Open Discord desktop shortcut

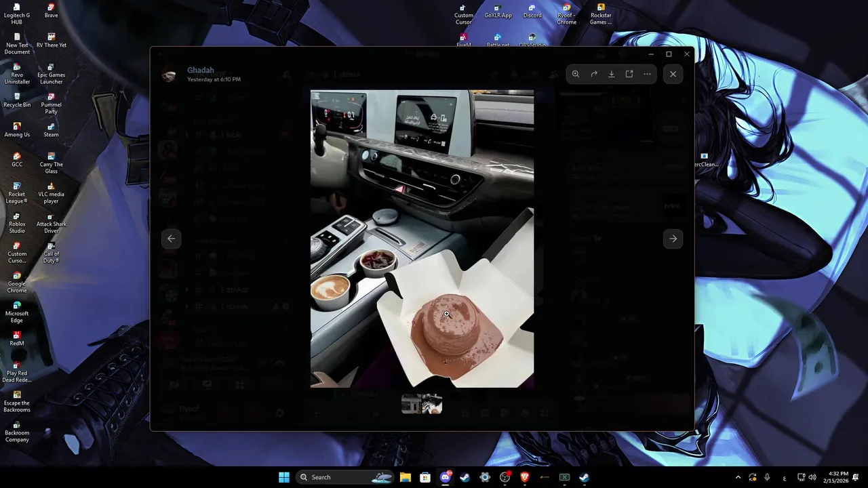click(532, 11)
